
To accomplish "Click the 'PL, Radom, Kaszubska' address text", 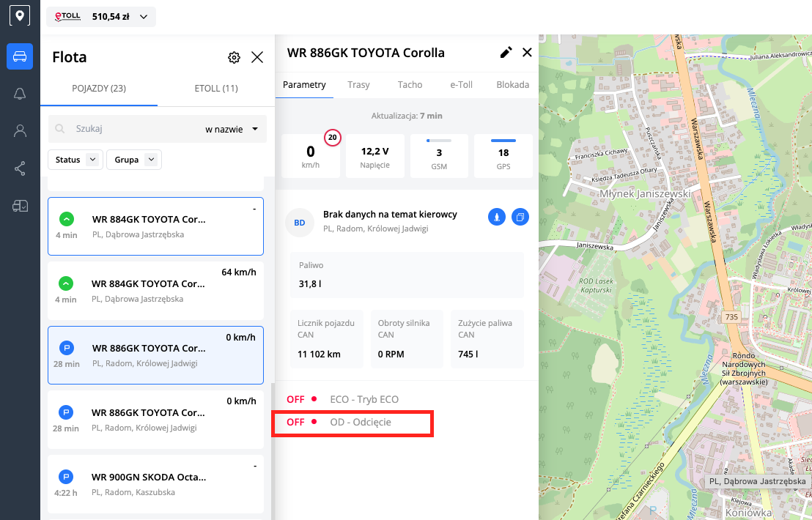I will coord(133,492).
